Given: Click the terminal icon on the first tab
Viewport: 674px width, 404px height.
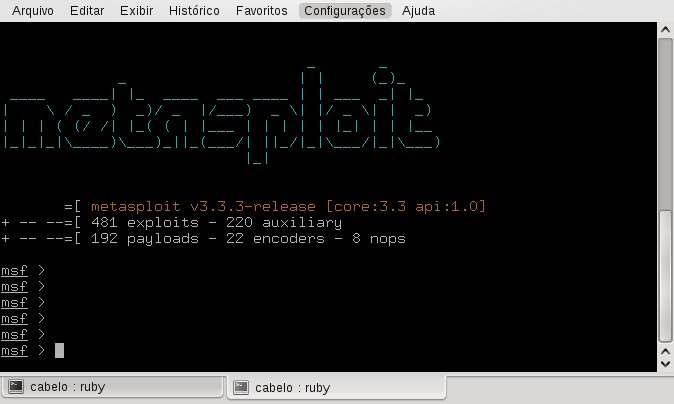Looking at the screenshot, I should point(16,388).
